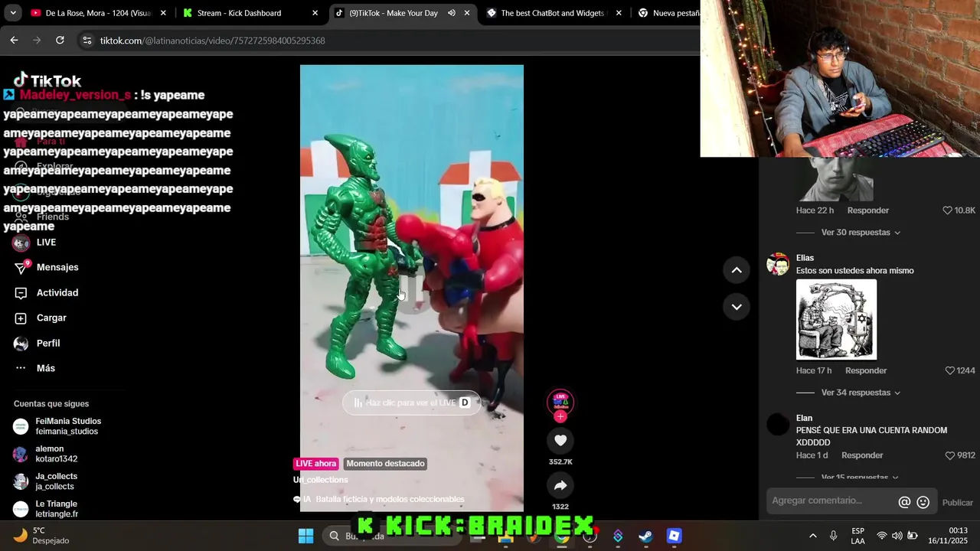Click the Mensajes paper-plane icon
The width and height of the screenshot is (980, 551).
[21, 267]
